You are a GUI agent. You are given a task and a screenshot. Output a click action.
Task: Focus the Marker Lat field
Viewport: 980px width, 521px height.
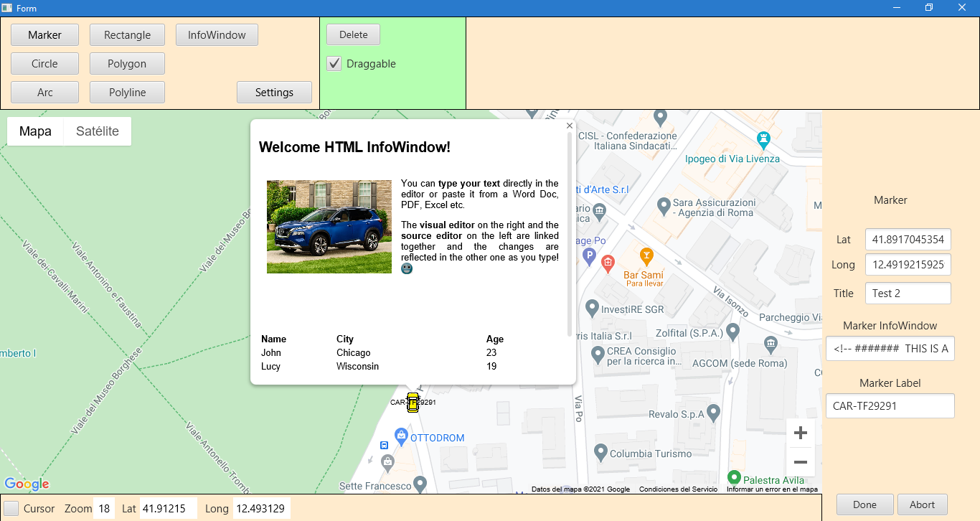(x=908, y=239)
